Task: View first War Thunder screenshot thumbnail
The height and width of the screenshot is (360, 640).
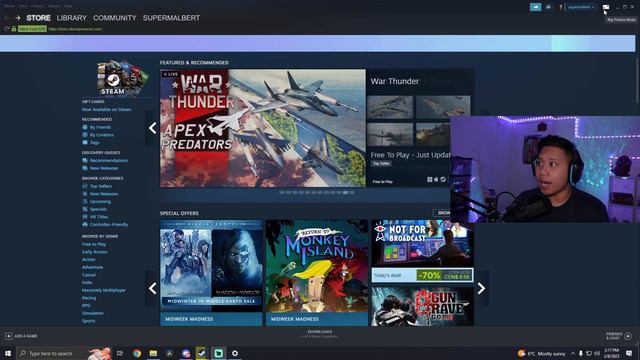Action: point(390,107)
